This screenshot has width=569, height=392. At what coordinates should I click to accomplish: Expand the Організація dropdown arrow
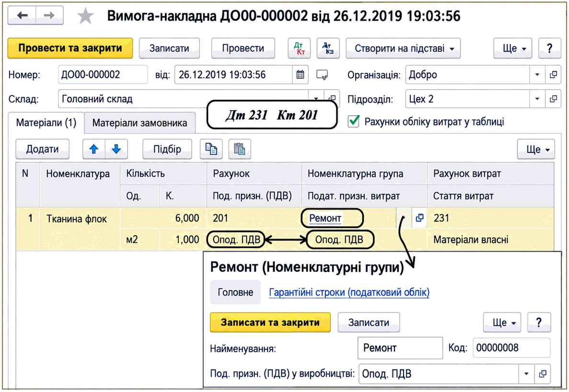point(537,75)
